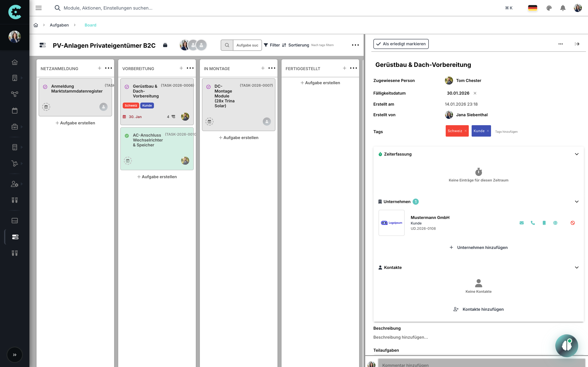Open the theme palette icon near notifications
Image resolution: width=588 pixels, height=367 pixels.
[549, 8]
